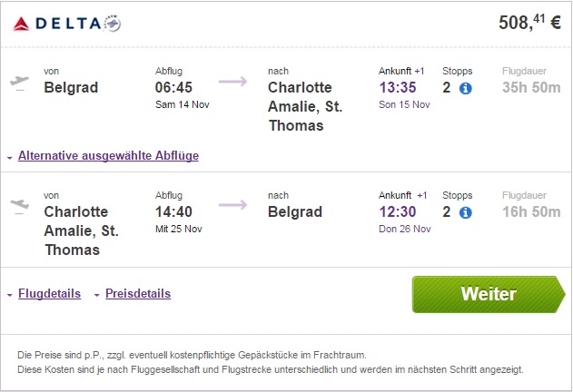Image resolution: width=573 pixels, height=392 pixels.
Task: Click the outbound origin Belgrad
Action: (x=71, y=88)
